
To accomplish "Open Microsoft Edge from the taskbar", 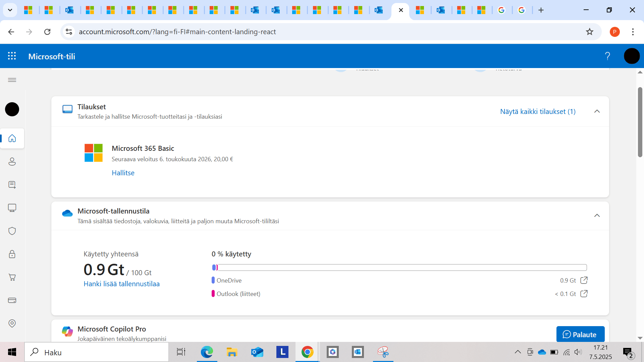I will [207, 352].
